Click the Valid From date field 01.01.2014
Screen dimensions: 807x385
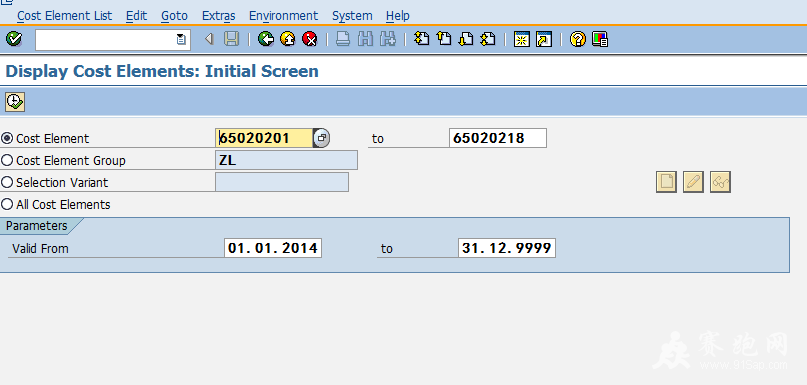(273, 248)
